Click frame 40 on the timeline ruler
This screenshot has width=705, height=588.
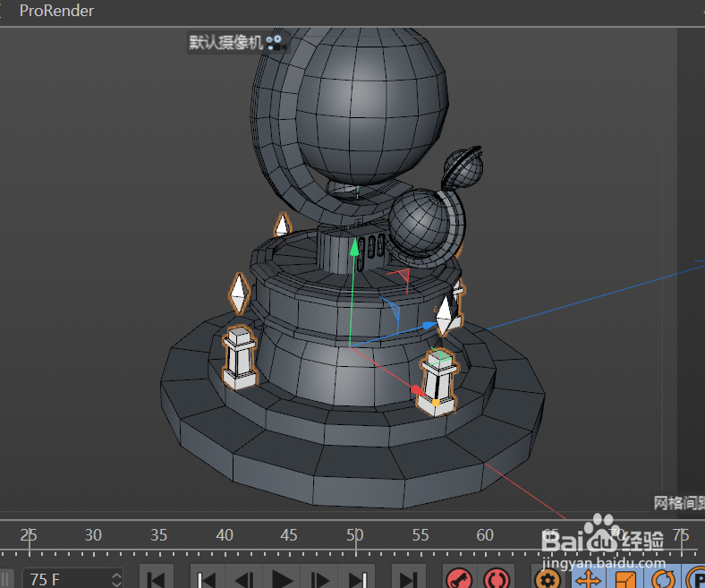pos(225,535)
